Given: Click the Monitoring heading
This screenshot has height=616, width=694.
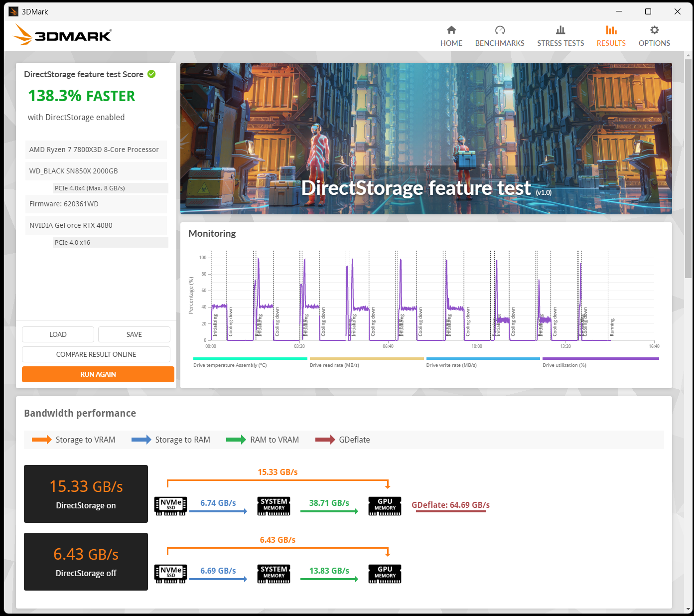Looking at the screenshot, I should coord(212,233).
